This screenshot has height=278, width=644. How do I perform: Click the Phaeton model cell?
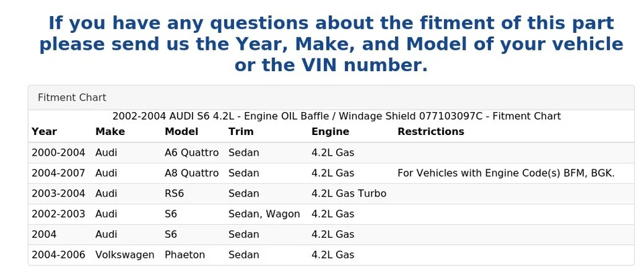click(184, 255)
